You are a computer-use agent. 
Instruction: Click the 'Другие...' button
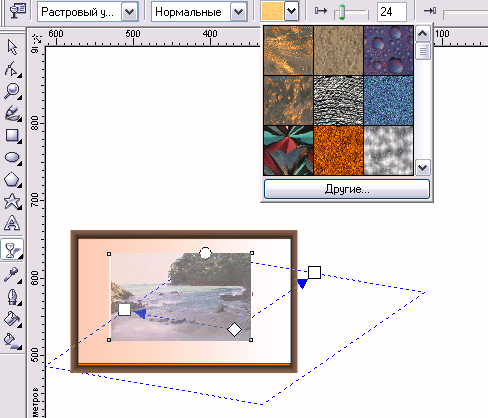click(x=347, y=189)
